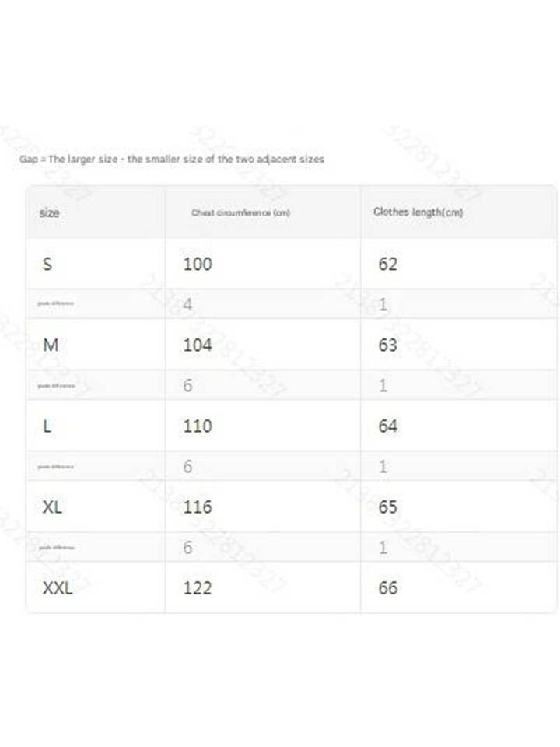Click clothes length 62 in S row

(x=387, y=264)
